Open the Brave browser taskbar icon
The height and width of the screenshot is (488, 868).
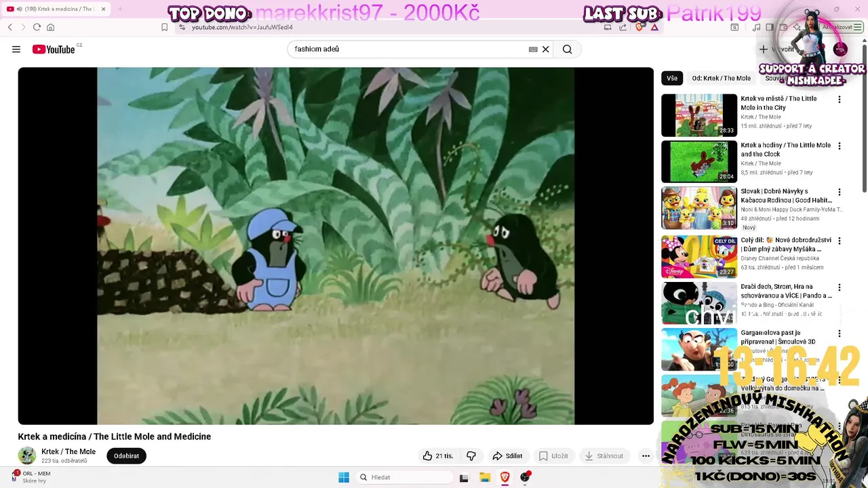(505, 477)
